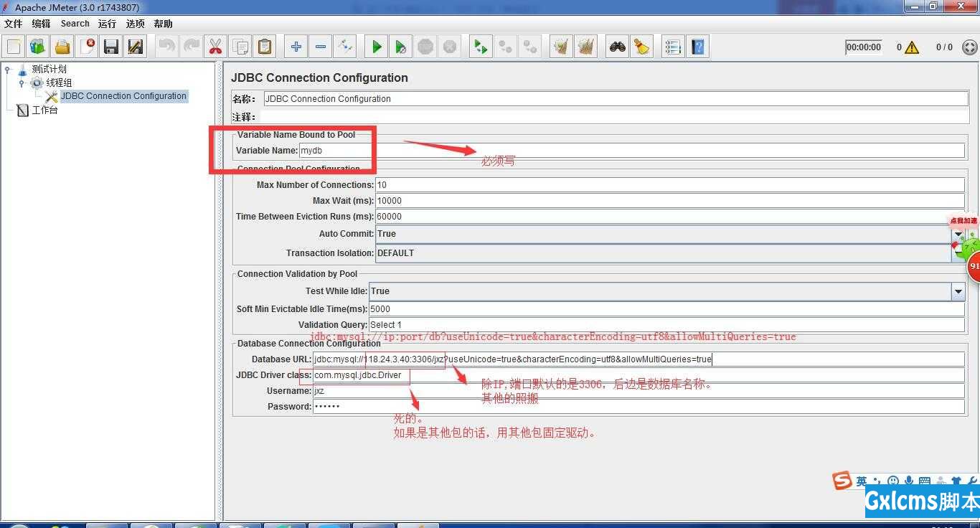The width and height of the screenshot is (980, 528).
Task: Click the Max Wait (ms) field
Action: 670,201
